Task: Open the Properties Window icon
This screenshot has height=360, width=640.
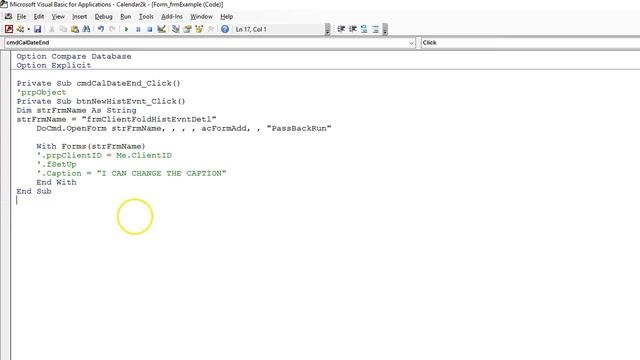Action: [x=187, y=29]
